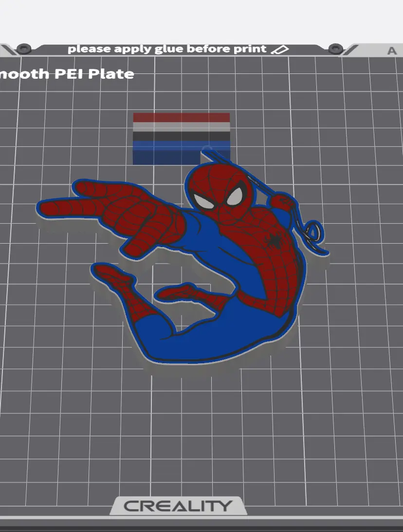Click the plate corner letter 'A'

pos(392,51)
